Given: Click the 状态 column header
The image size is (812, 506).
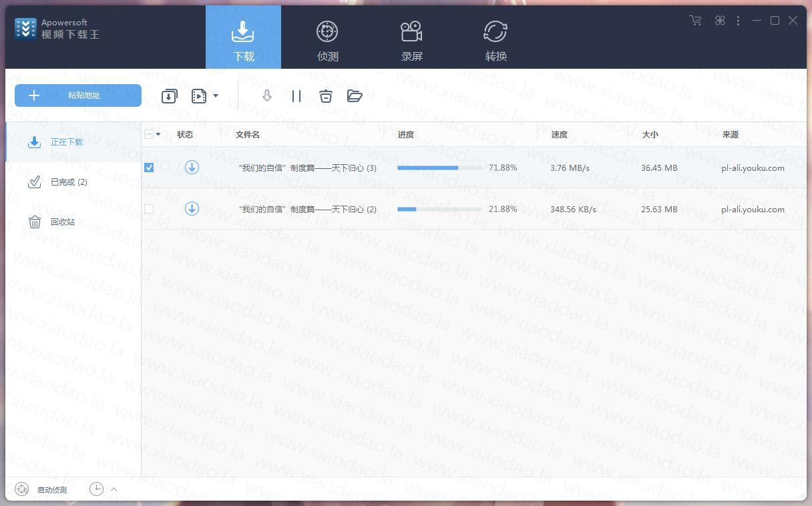Looking at the screenshot, I should [x=185, y=134].
